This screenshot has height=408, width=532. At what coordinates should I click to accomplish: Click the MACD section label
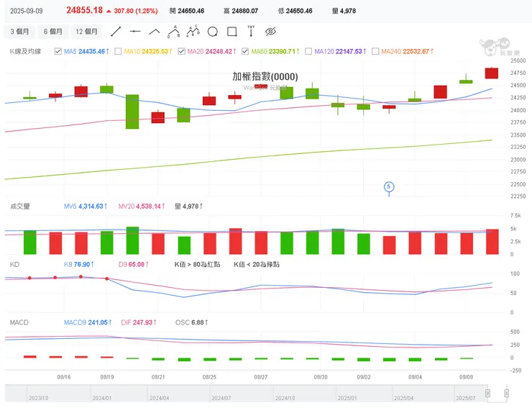point(19,322)
